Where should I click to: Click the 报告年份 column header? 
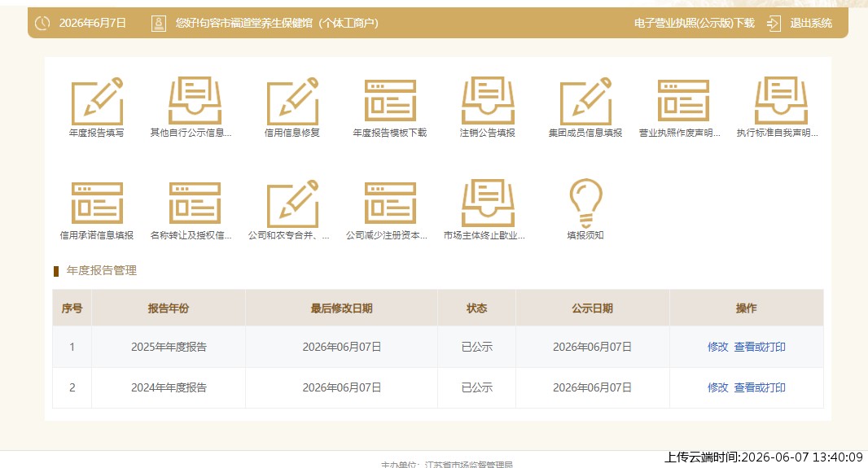(169, 308)
